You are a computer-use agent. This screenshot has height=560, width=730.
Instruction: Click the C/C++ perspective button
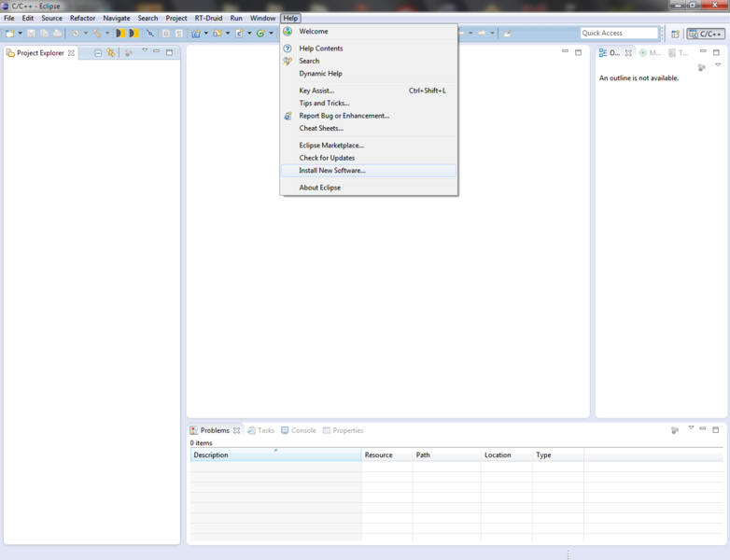[x=706, y=34]
